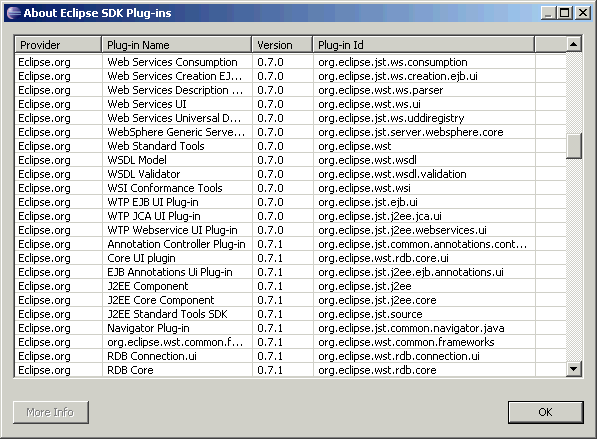The image size is (597, 439).
Task: Sort the table by Provider column header
Action: (x=58, y=45)
